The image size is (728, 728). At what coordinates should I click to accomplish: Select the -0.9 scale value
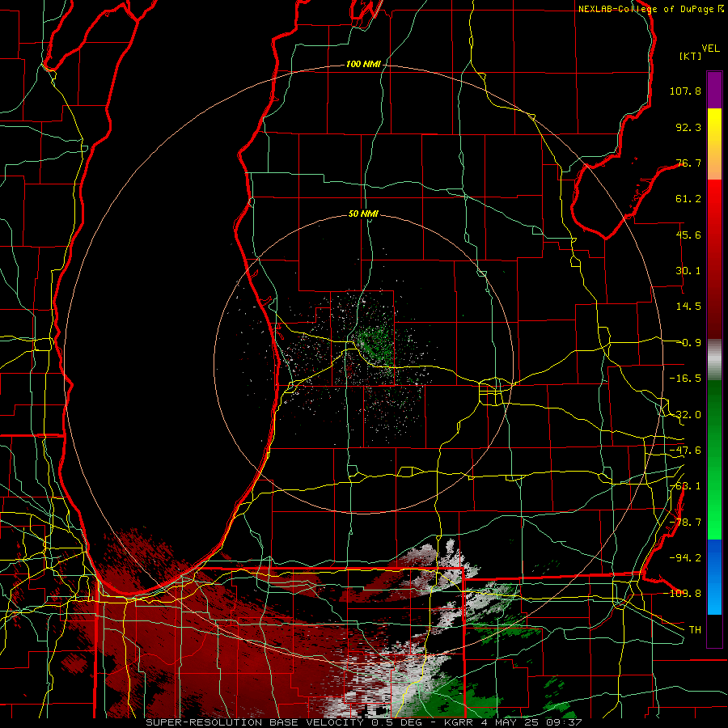coord(688,343)
